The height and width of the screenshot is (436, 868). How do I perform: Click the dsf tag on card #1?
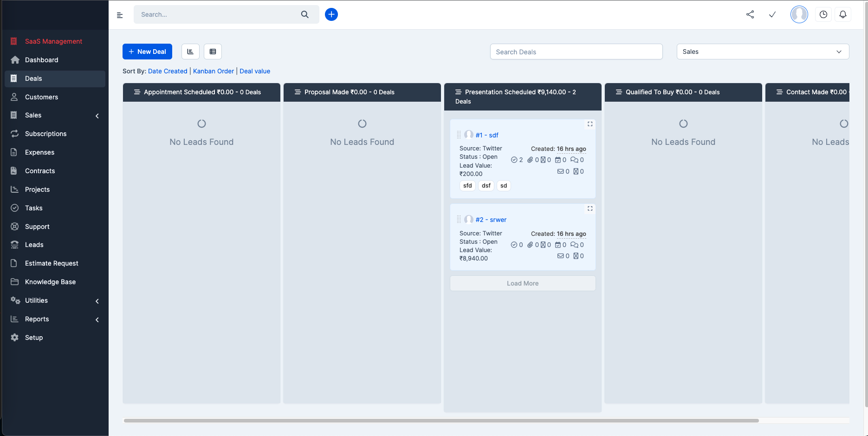pos(486,186)
